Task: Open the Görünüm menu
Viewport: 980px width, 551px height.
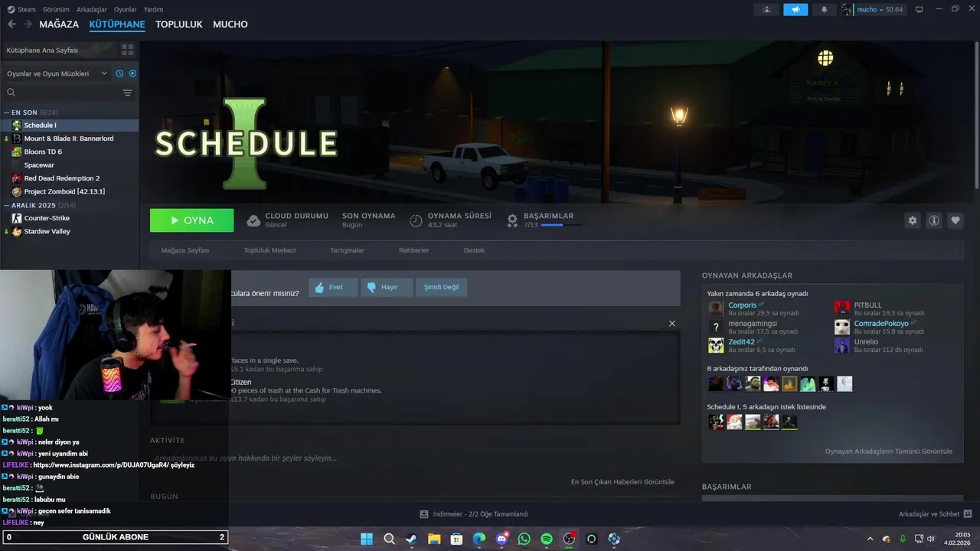Action: tap(56, 9)
